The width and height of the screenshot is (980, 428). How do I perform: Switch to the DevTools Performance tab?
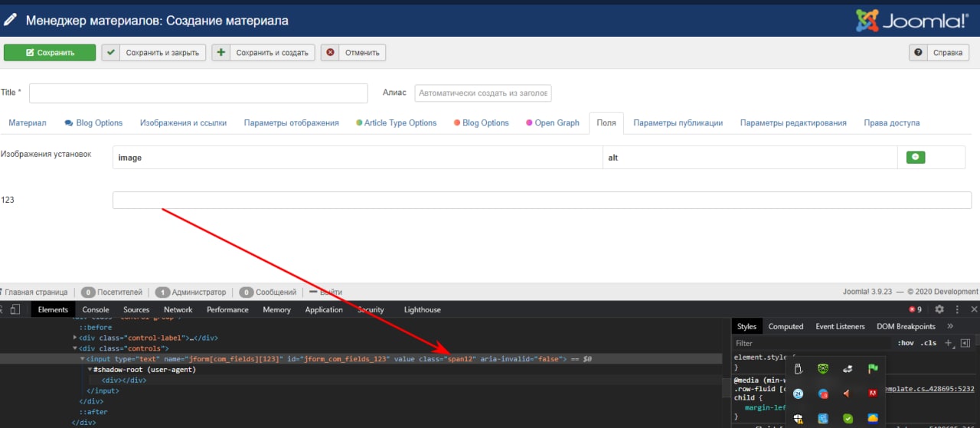(x=227, y=309)
